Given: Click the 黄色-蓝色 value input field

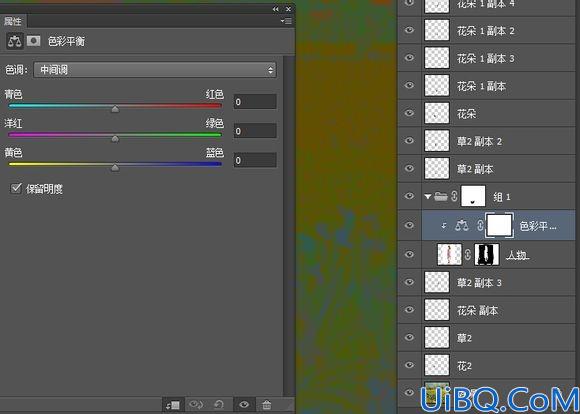Looking at the screenshot, I should (x=255, y=160).
